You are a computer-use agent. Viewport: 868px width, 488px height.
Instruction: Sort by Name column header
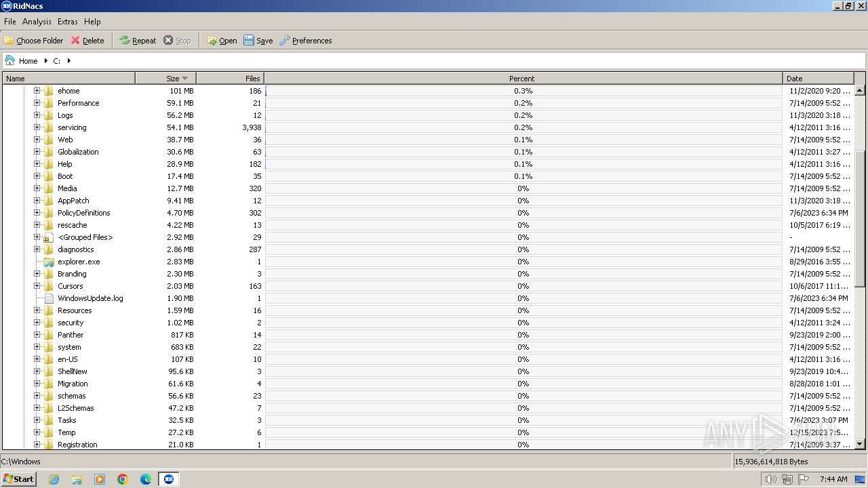(x=69, y=79)
